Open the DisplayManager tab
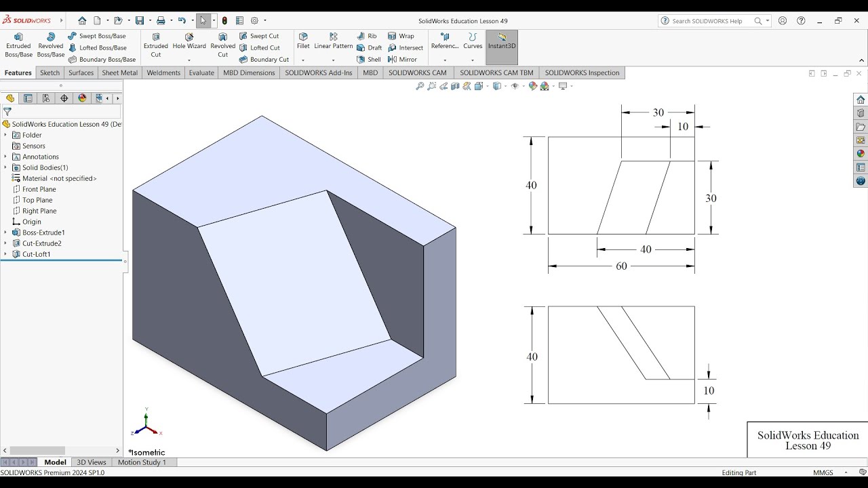The image size is (868, 488). (82, 98)
